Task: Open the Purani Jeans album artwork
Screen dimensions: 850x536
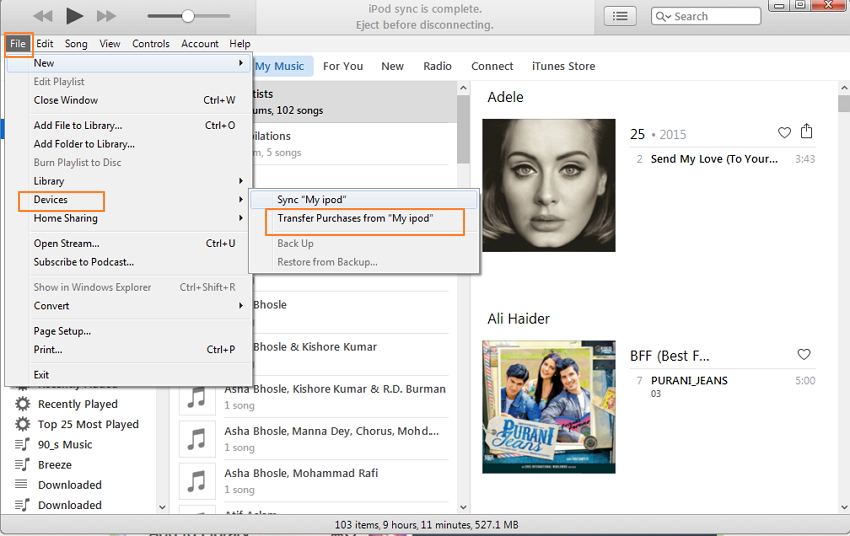Action: coord(549,407)
